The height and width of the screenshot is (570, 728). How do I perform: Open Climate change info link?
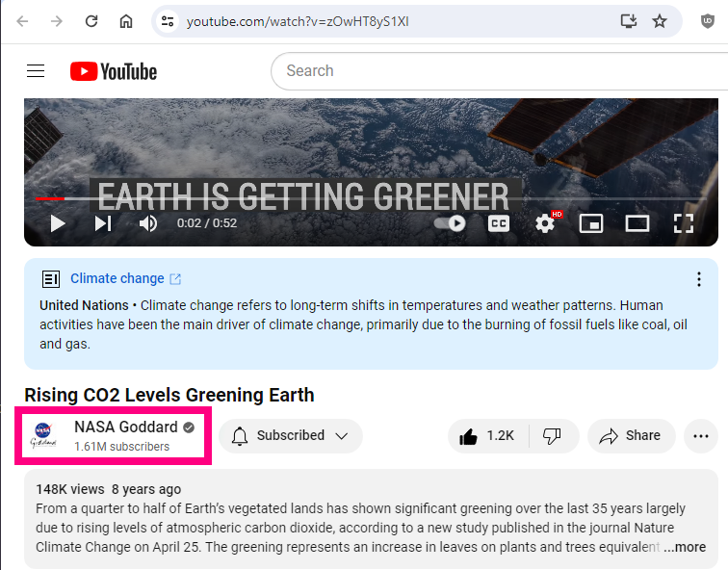pos(117,278)
